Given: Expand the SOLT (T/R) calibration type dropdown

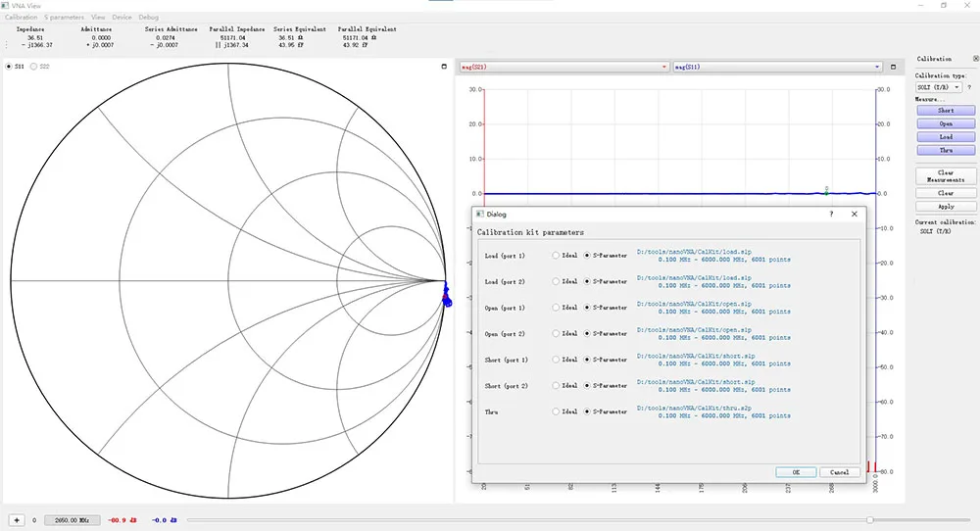Looking at the screenshot, I should [938, 87].
